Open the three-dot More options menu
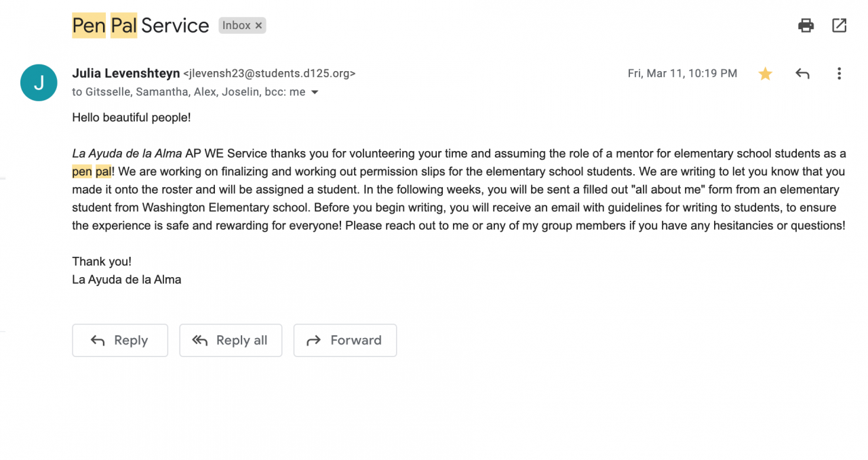The image size is (868, 460). click(839, 74)
